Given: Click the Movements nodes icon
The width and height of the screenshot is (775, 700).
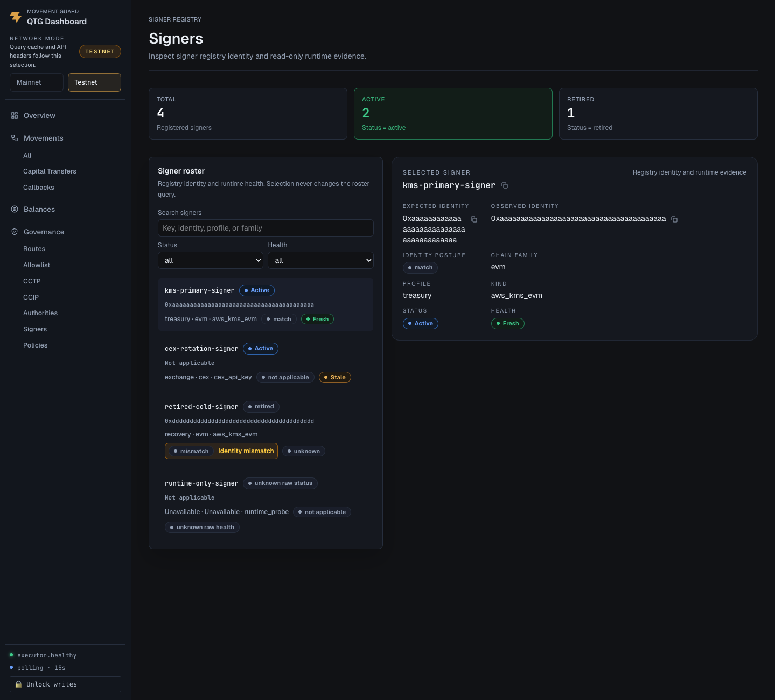Looking at the screenshot, I should 15,138.
